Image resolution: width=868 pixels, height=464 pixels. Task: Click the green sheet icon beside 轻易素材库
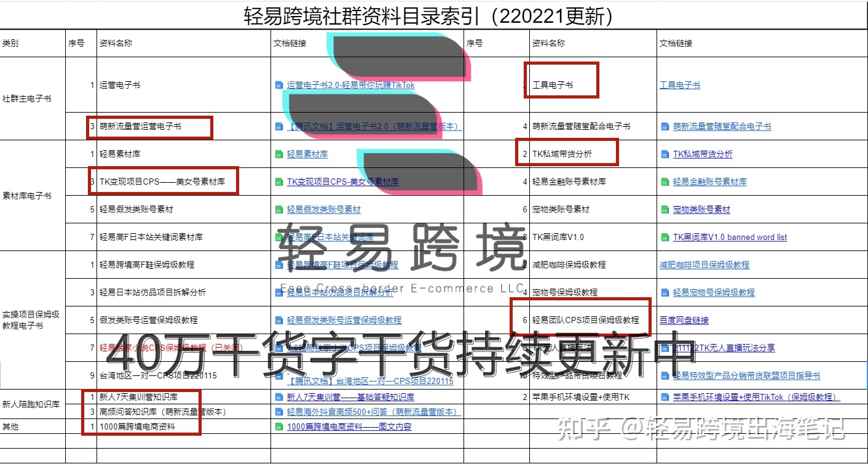[280, 154]
